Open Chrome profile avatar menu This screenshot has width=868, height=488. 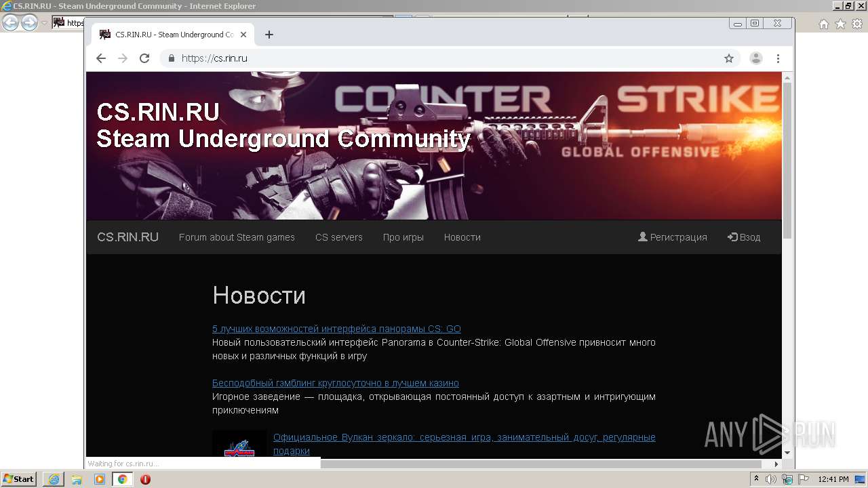(x=756, y=58)
